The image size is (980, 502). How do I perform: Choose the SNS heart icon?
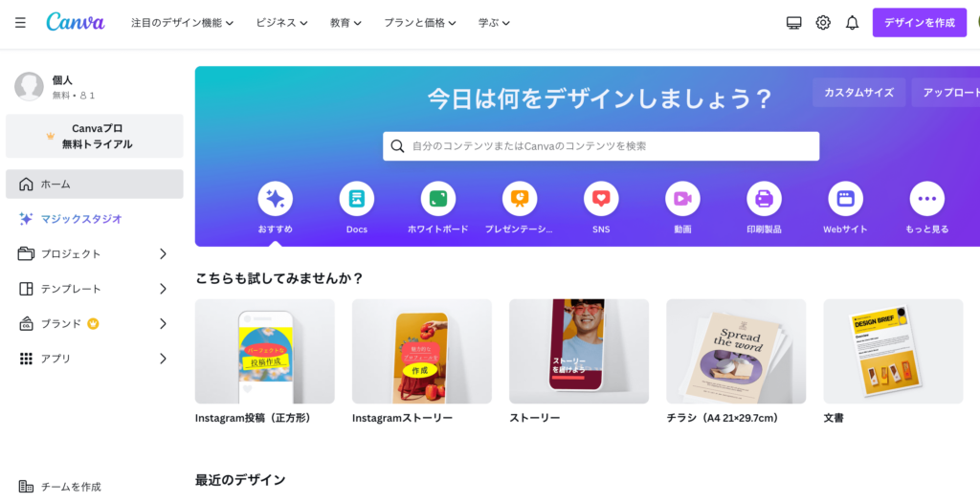tap(601, 199)
